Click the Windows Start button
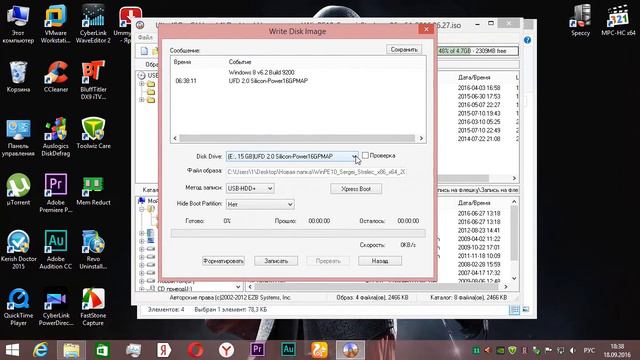640x360 pixels. point(12,350)
